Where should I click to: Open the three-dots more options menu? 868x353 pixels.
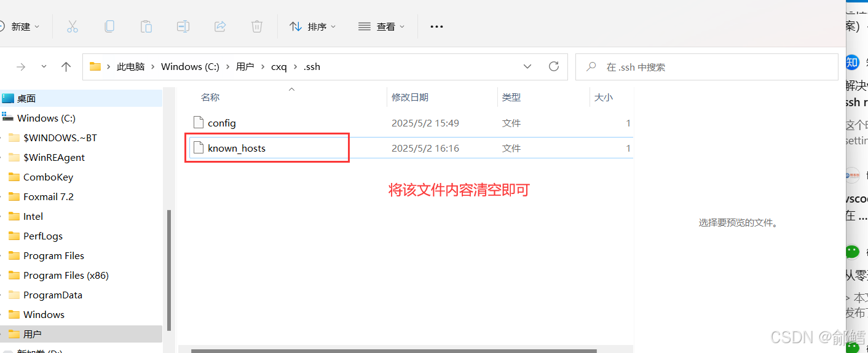436,26
